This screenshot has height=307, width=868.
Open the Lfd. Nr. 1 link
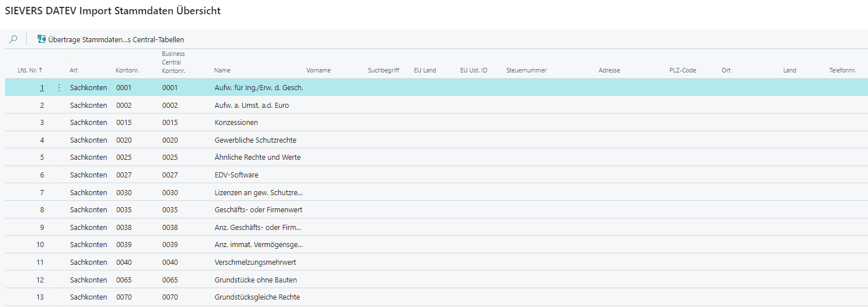(42, 88)
